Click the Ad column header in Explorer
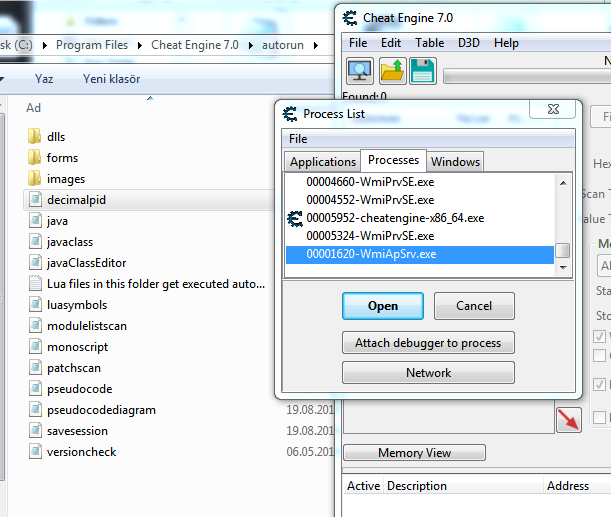Viewport: 611px width, 517px height. 34,108
